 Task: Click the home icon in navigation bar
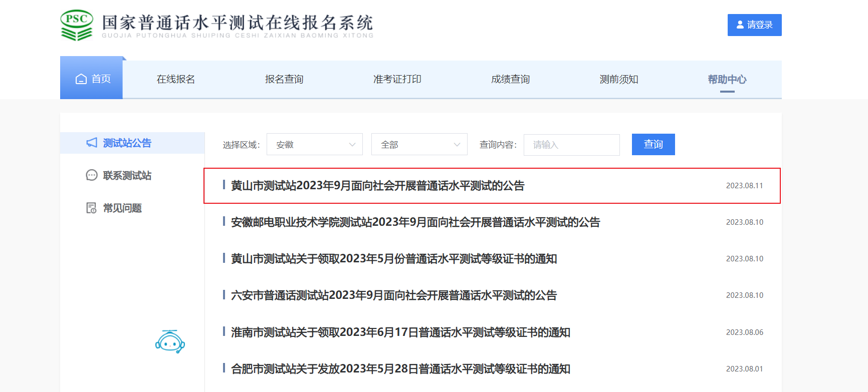coord(81,79)
